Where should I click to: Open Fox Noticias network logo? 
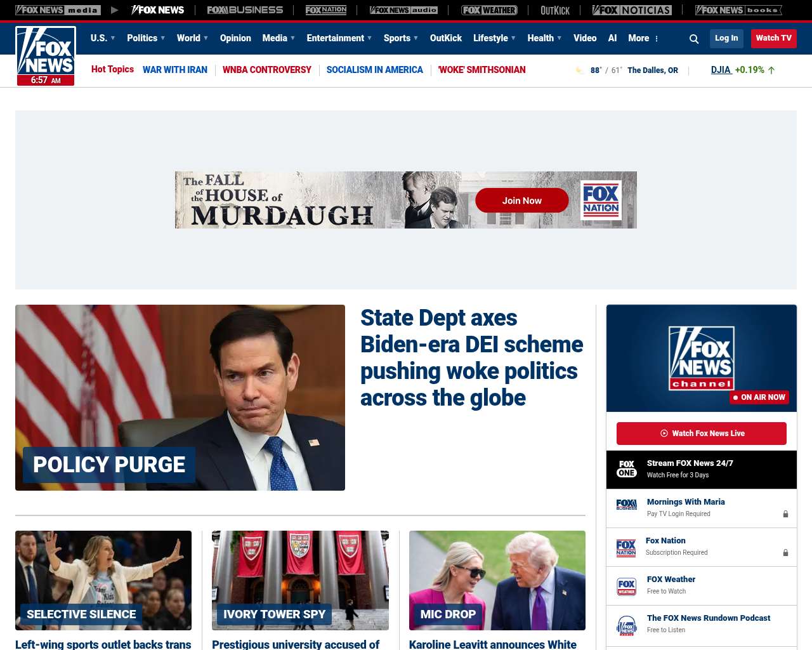(x=632, y=10)
